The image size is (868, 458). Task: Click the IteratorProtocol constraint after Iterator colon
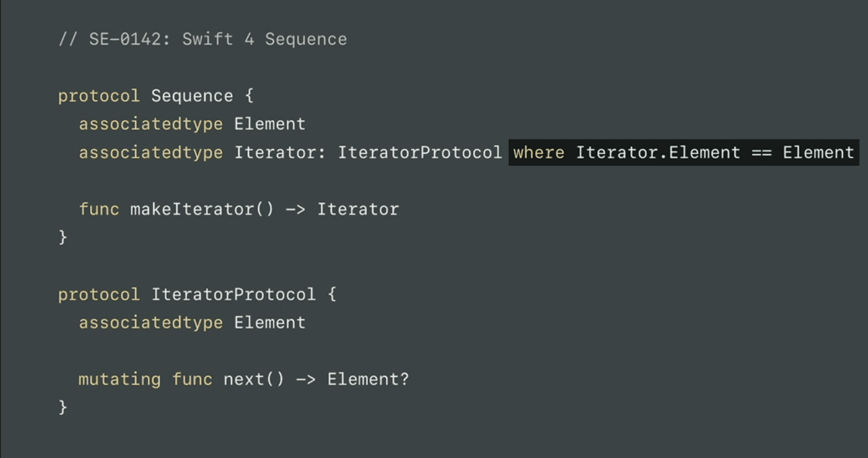420,153
